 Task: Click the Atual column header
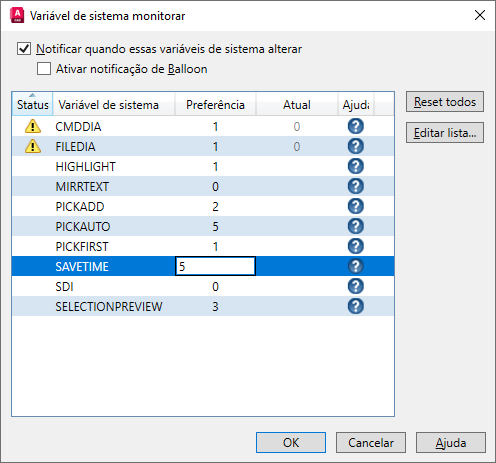pyautogui.click(x=297, y=104)
